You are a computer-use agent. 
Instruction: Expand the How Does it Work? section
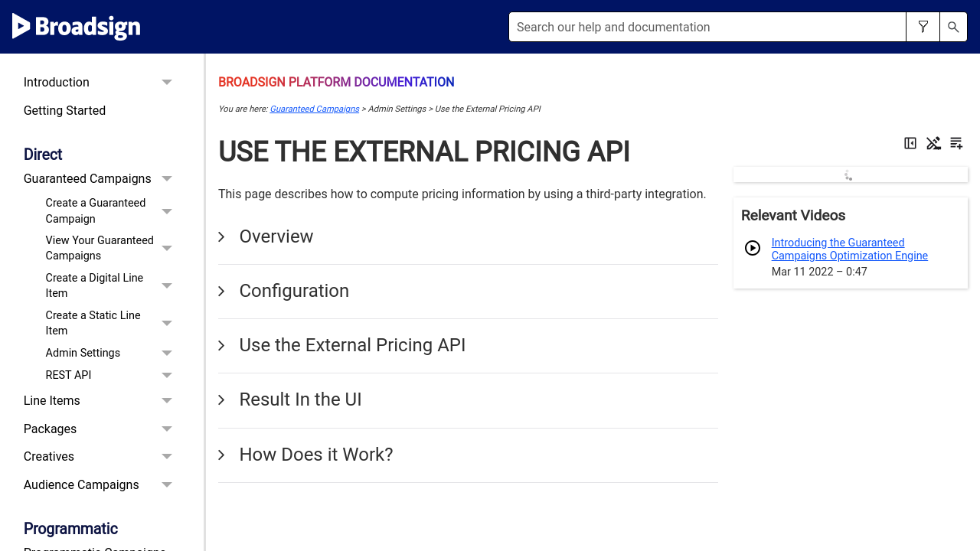pyautogui.click(x=315, y=455)
